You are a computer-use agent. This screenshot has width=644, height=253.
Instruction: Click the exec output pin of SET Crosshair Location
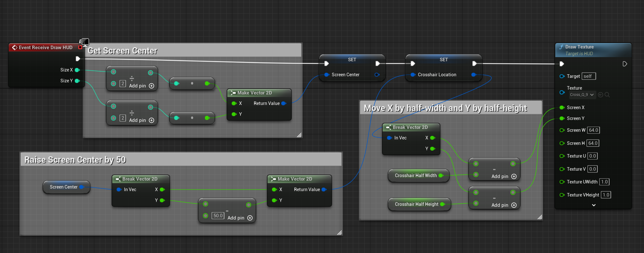coord(474,63)
